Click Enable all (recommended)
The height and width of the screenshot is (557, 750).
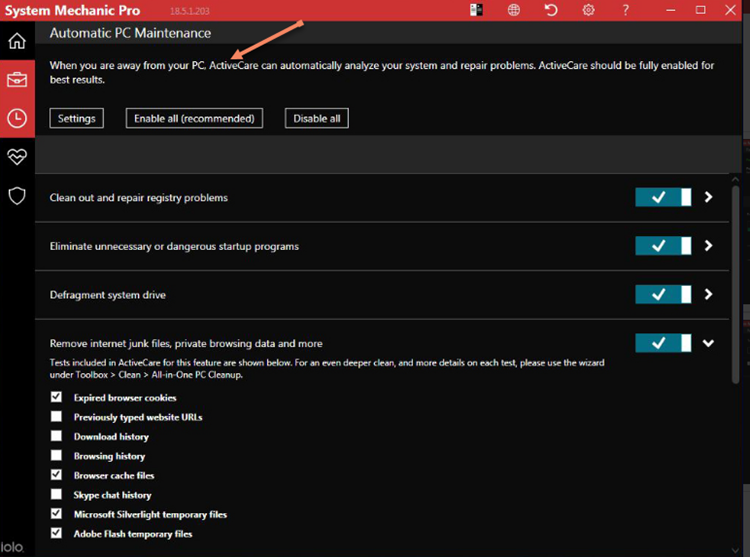pos(194,118)
